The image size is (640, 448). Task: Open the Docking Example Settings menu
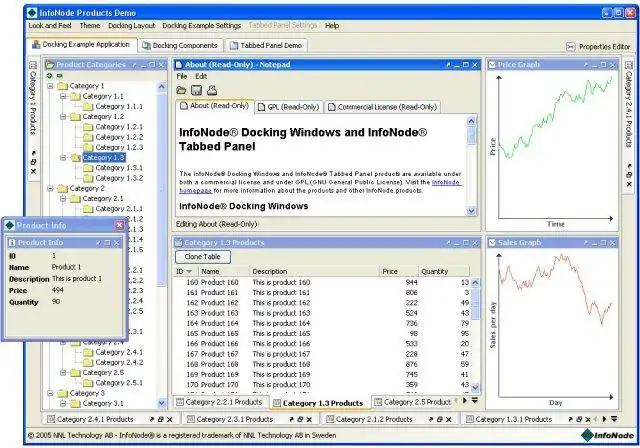click(202, 26)
